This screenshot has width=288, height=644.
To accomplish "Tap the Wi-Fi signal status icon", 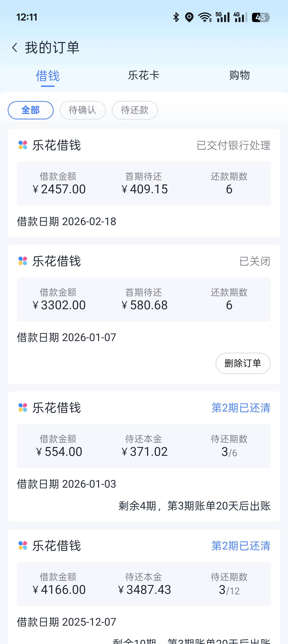I will [x=205, y=17].
